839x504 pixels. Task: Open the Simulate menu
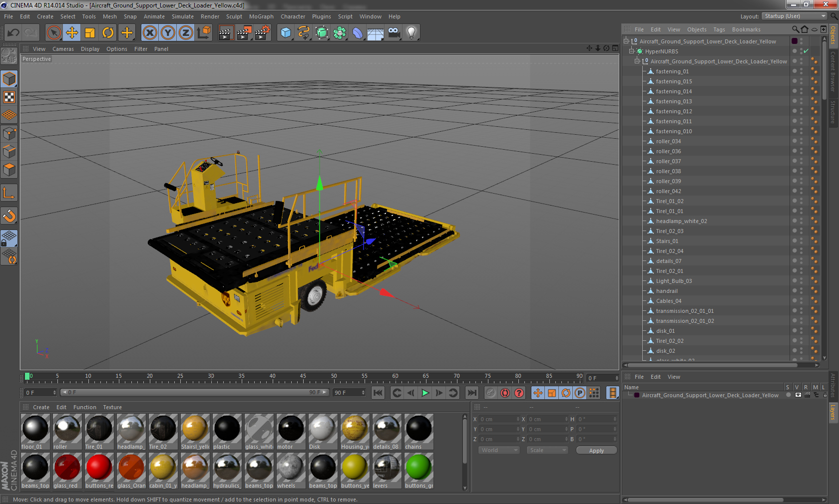(x=182, y=16)
